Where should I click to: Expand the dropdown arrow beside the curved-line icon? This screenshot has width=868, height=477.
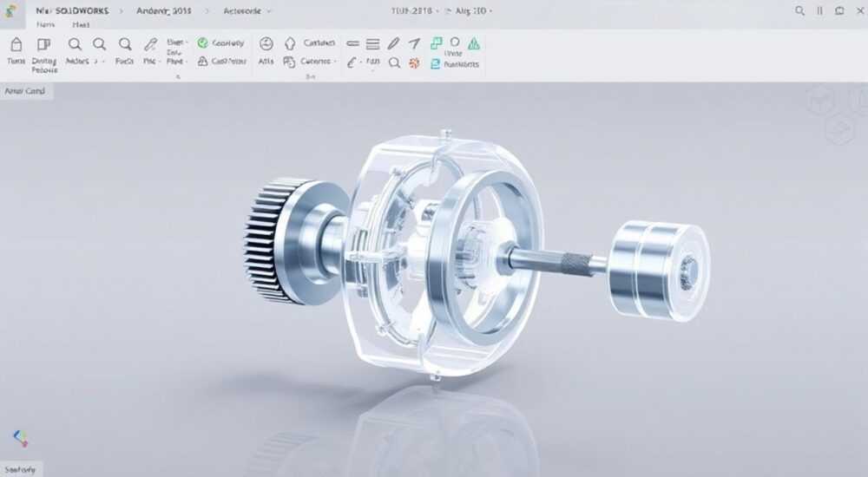click(361, 62)
